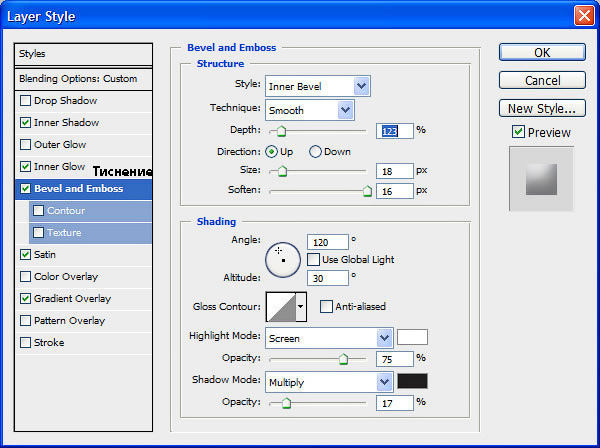Click the OK button

tap(542, 52)
